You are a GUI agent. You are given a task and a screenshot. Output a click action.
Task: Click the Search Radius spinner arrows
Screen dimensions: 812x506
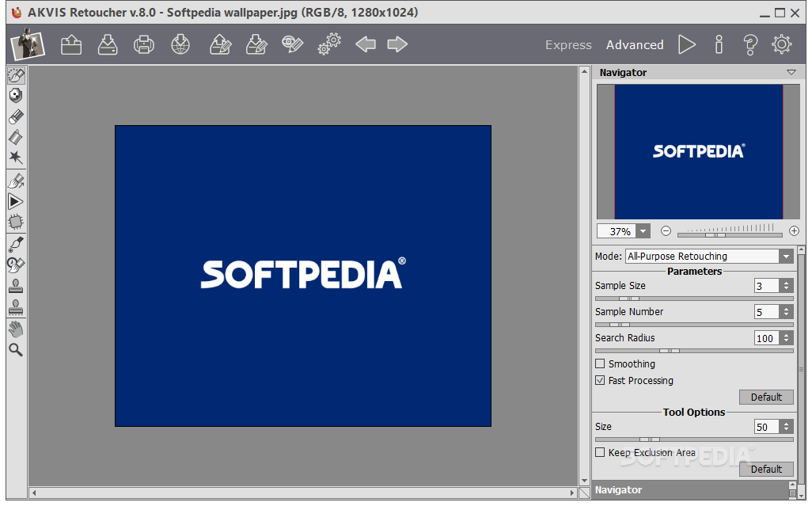pos(786,337)
